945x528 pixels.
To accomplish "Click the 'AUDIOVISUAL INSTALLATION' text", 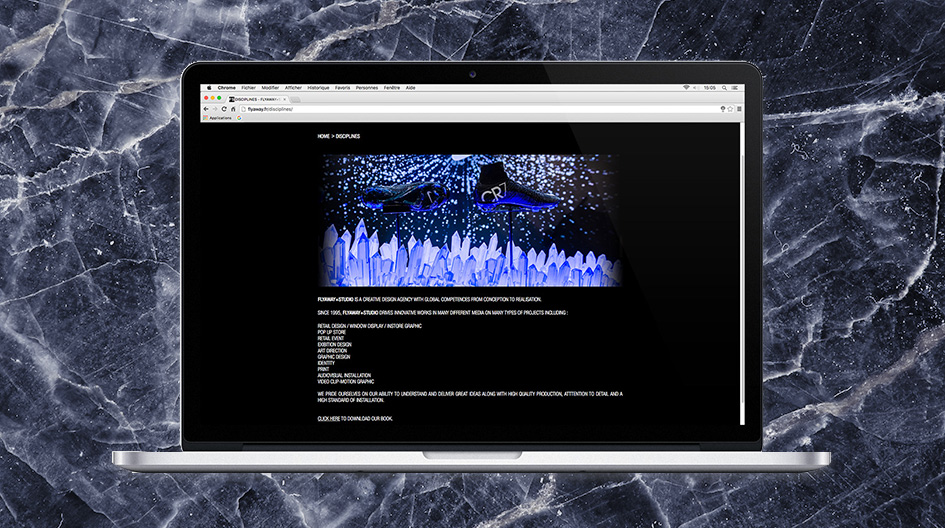I will [x=344, y=375].
